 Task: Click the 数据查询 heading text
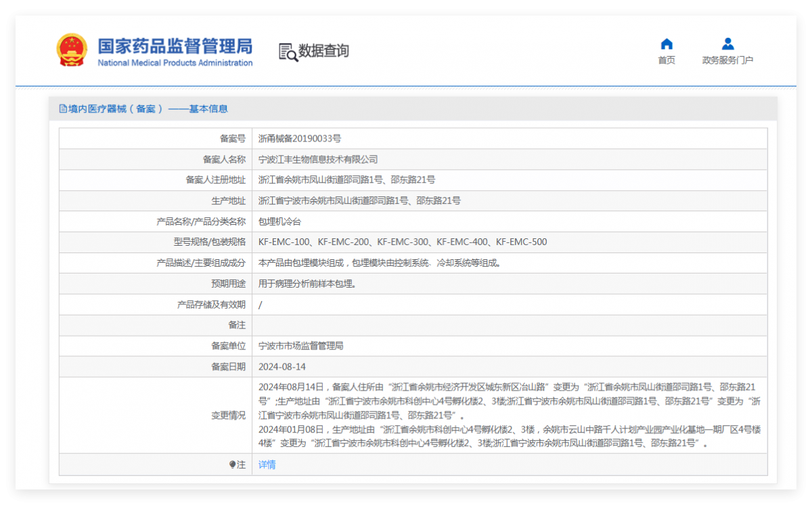[323, 51]
